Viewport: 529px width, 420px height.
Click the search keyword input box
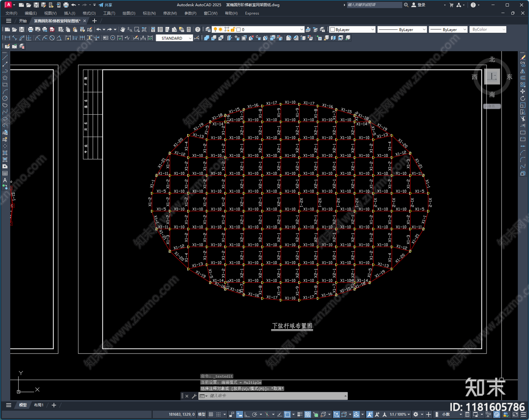pos(374,5)
